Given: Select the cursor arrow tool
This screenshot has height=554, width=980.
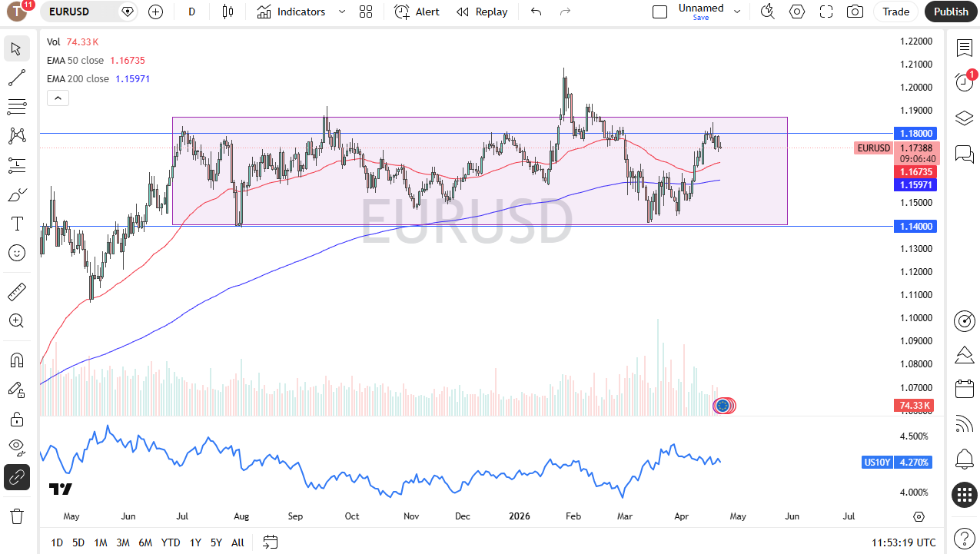Looking at the screenshot, I should coord(17,48).
